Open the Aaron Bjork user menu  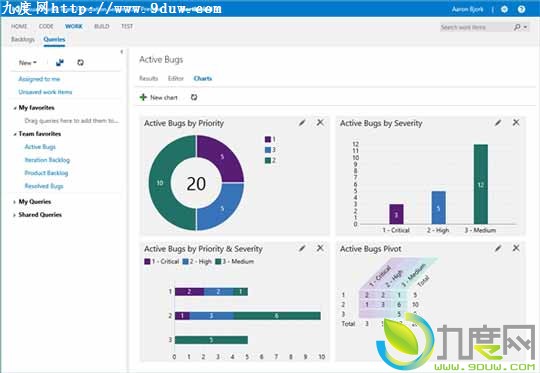click(x=467, y=9)
